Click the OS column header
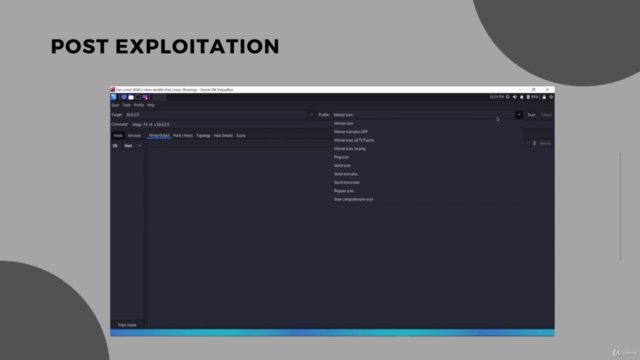The width and height of the screenshot is (640, 360). pos(115,146)
